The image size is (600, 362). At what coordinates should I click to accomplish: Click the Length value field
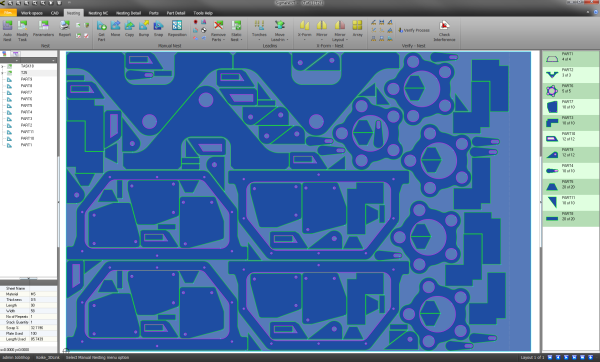[43, 305]
